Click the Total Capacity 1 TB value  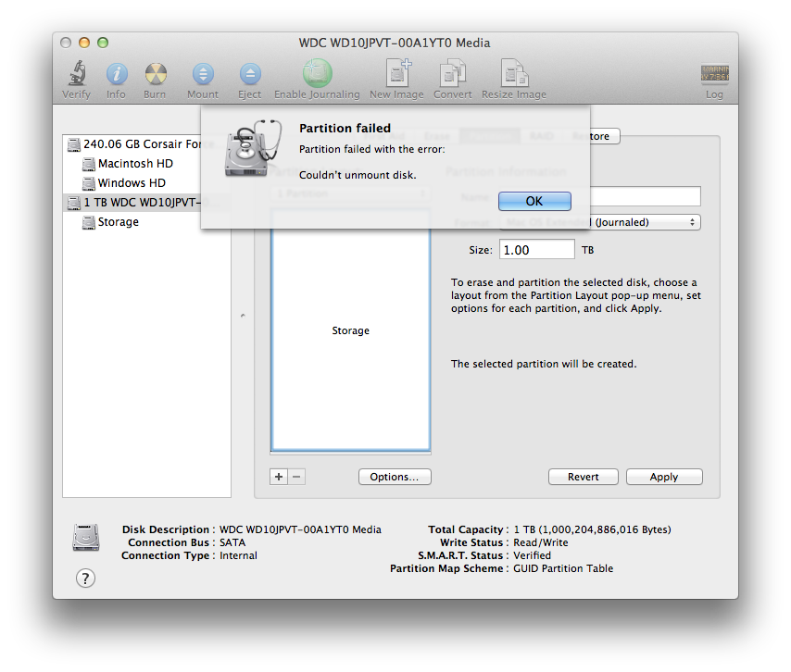(592, 529)
